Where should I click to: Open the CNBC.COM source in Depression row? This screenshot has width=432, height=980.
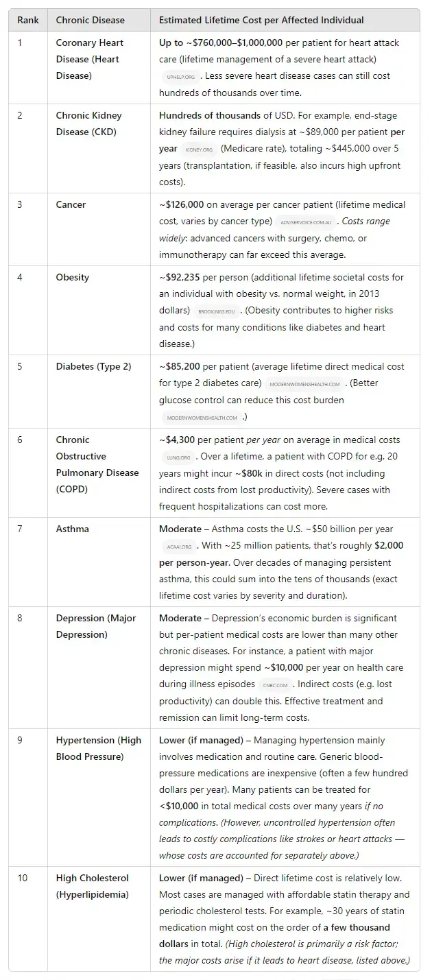point(277,684)
